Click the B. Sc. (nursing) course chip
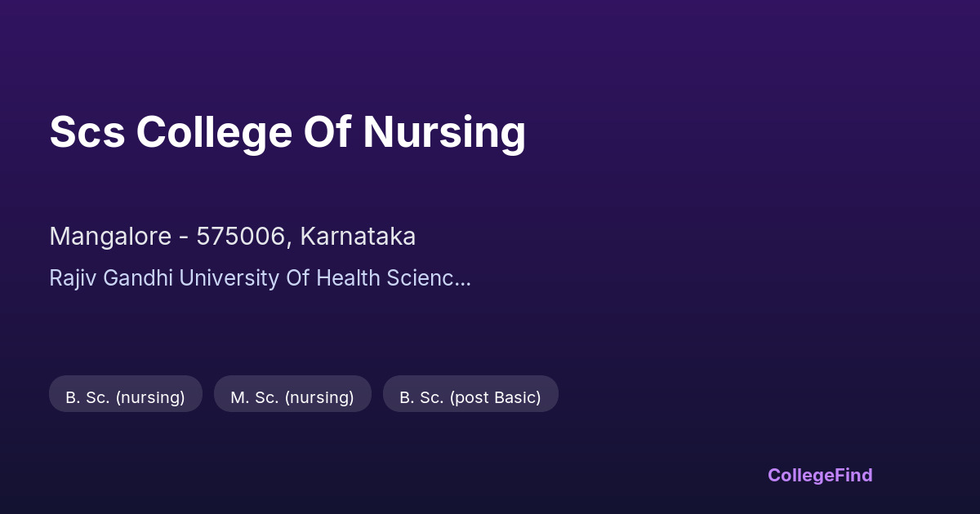 tap(125, 397)
